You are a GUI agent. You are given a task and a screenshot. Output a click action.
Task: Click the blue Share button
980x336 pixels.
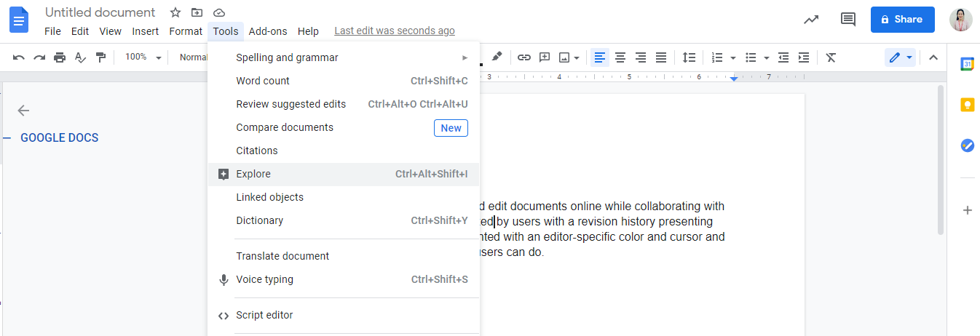(x=902, y=20)
